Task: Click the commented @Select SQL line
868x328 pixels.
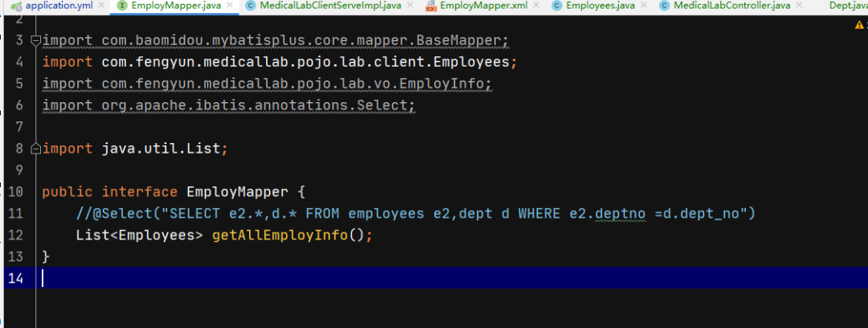Action: (x=416, y=213)
